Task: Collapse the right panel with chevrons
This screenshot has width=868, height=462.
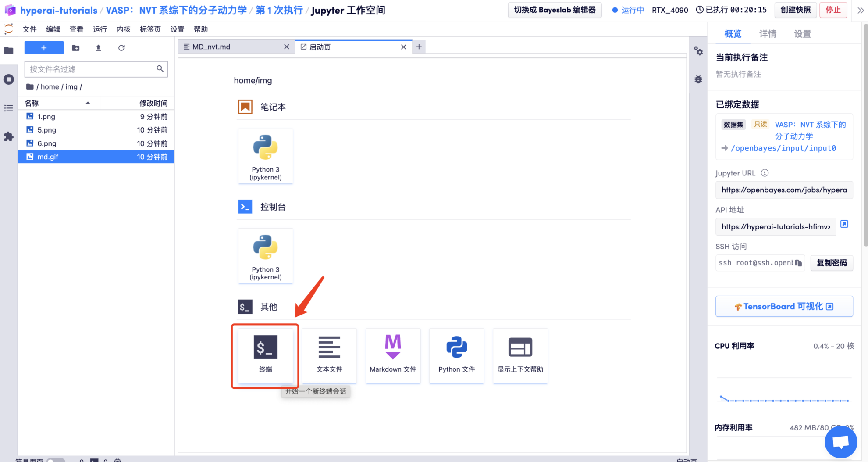Action: (x=861, y=10)
